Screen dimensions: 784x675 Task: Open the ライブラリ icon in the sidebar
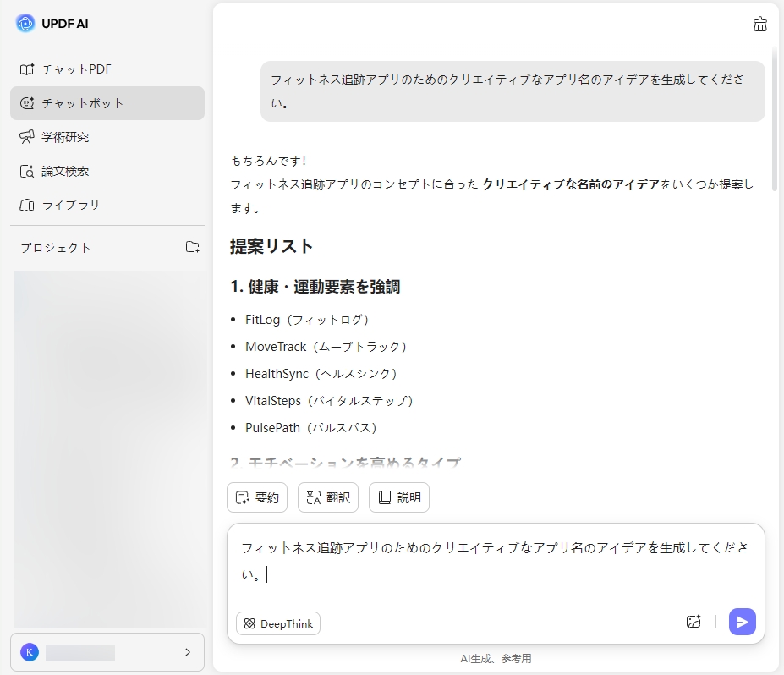(x=27, y=205)
